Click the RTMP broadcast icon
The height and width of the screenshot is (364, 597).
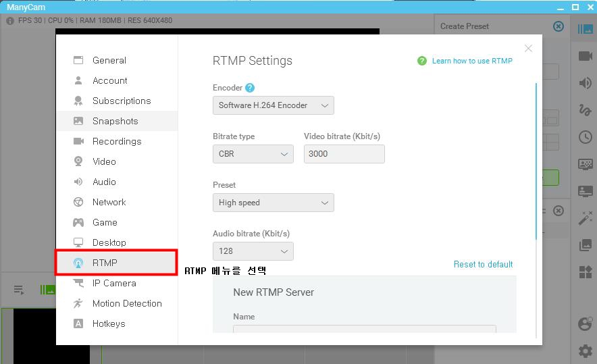[78, 263]
